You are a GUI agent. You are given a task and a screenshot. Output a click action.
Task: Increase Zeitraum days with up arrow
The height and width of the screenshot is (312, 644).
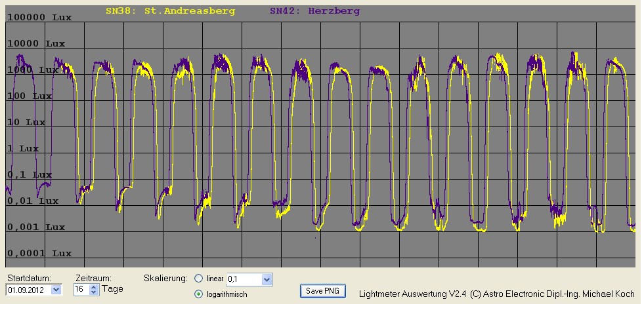pyautogui.click(x=94, y=287)
